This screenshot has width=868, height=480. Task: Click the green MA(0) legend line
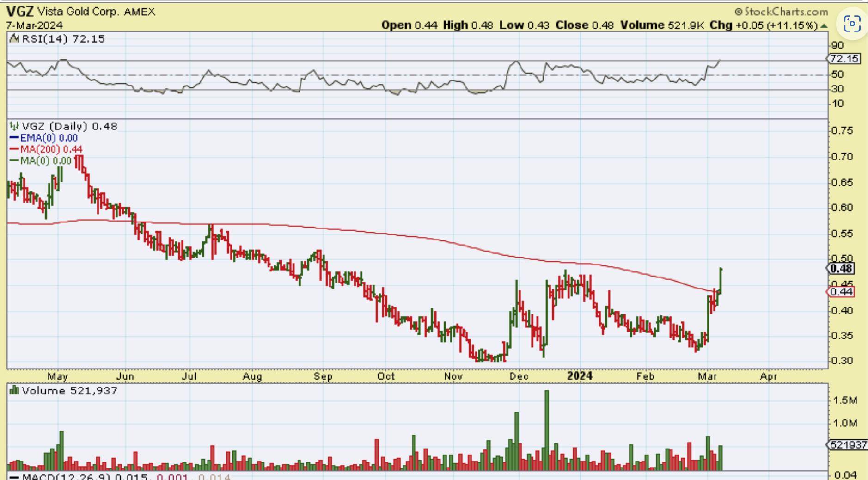coord(14,160)
